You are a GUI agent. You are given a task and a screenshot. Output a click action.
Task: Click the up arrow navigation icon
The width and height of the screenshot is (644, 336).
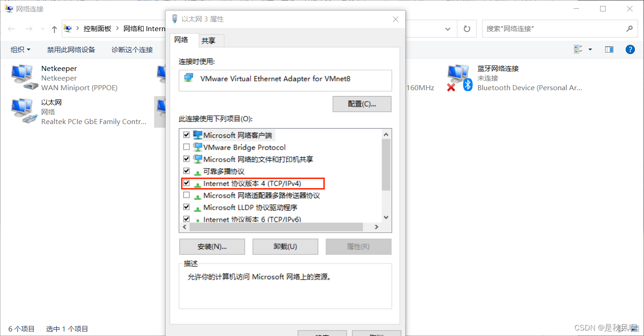54,29
